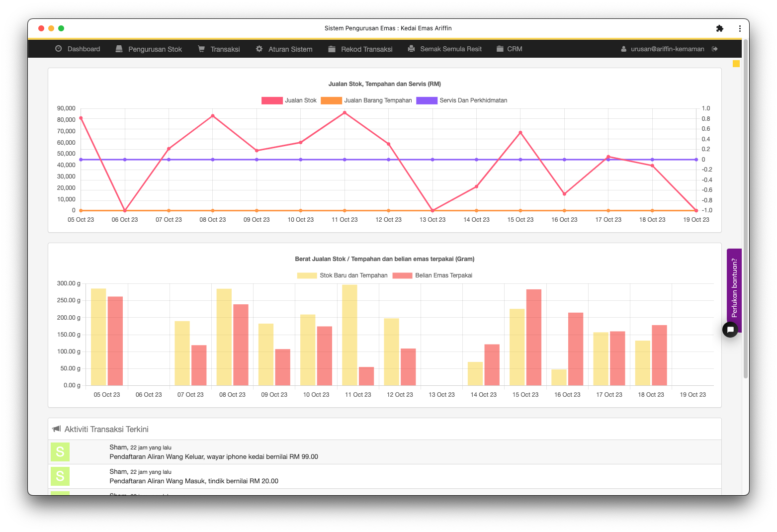Open the CRM menu item
The height and width of the screenshot is (532, 777).
[x=510, y=49]
